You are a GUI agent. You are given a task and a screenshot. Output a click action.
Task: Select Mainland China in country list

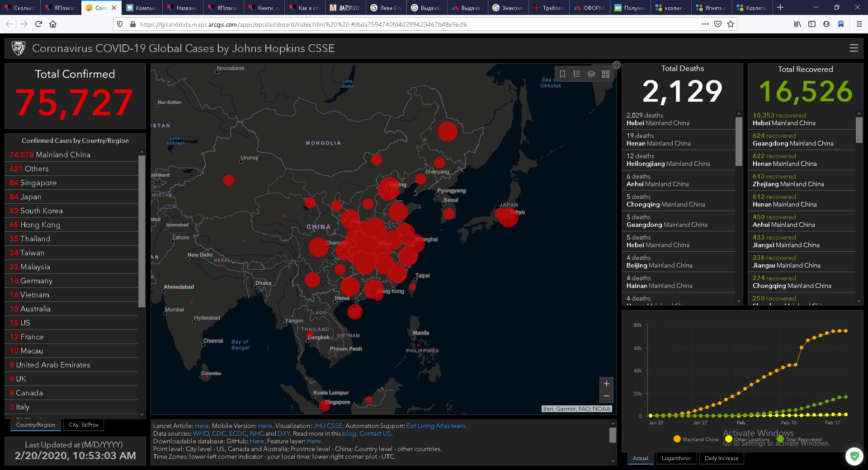[71, 155]
